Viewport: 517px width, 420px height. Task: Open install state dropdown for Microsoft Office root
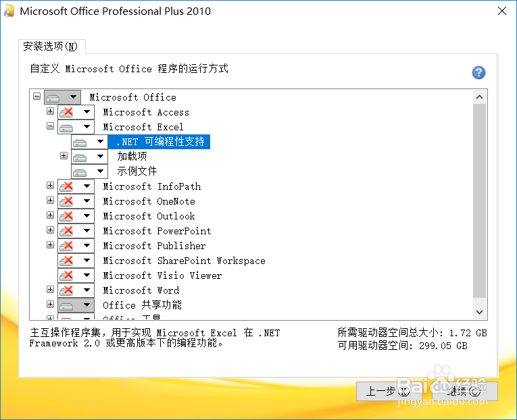coord(62,97)
